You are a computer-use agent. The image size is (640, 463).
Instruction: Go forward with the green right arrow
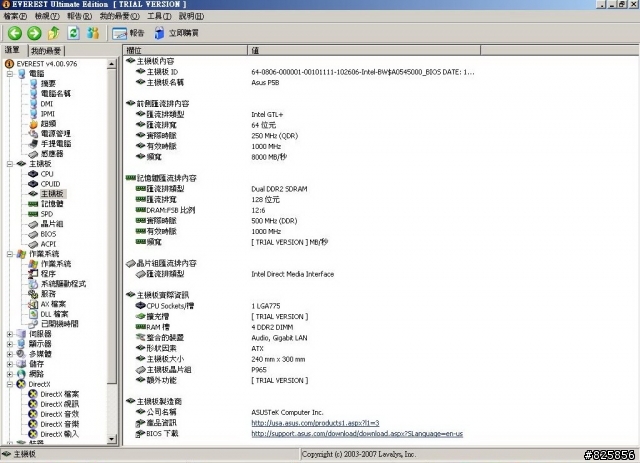34,33
